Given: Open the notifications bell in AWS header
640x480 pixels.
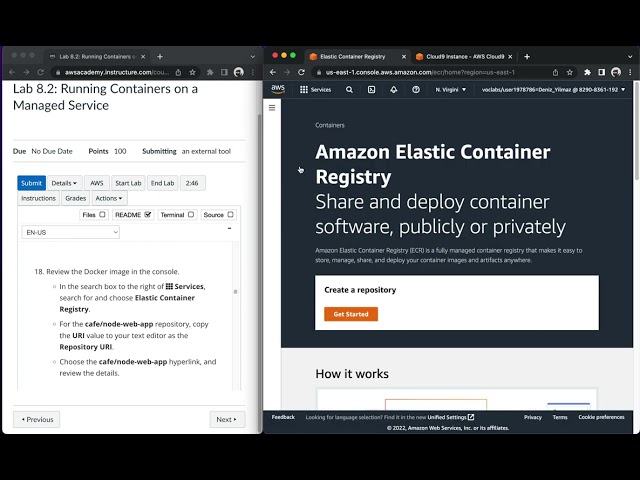Looking at the screenshot, I should tap(393, 89).
